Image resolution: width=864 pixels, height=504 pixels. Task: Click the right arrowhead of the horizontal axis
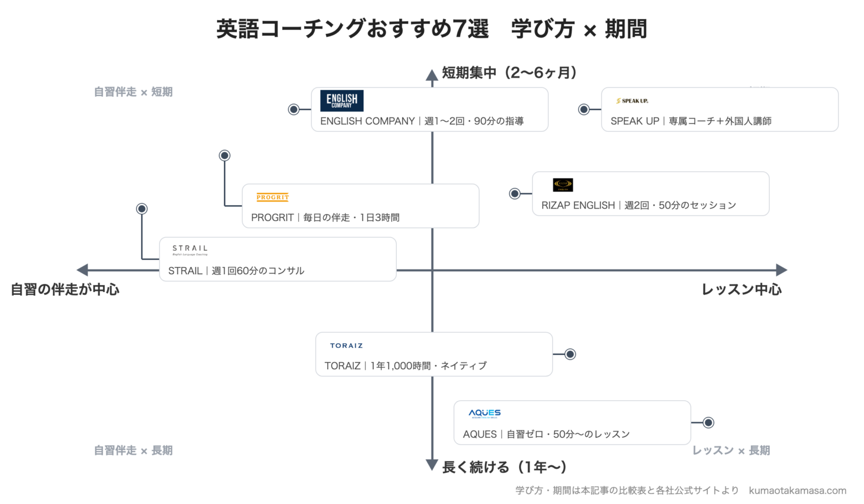[782, 270]
